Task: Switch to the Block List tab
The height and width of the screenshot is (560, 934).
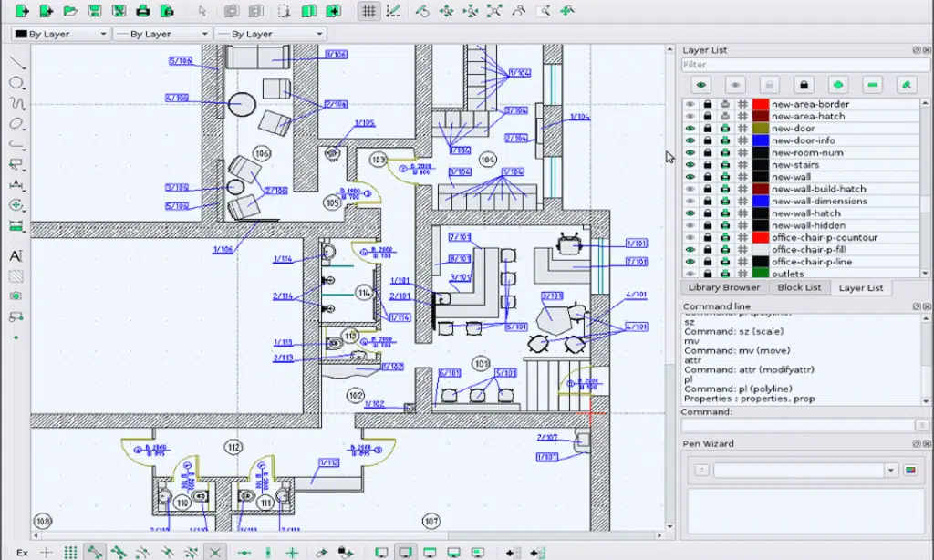Action: (x=798, y=286)
